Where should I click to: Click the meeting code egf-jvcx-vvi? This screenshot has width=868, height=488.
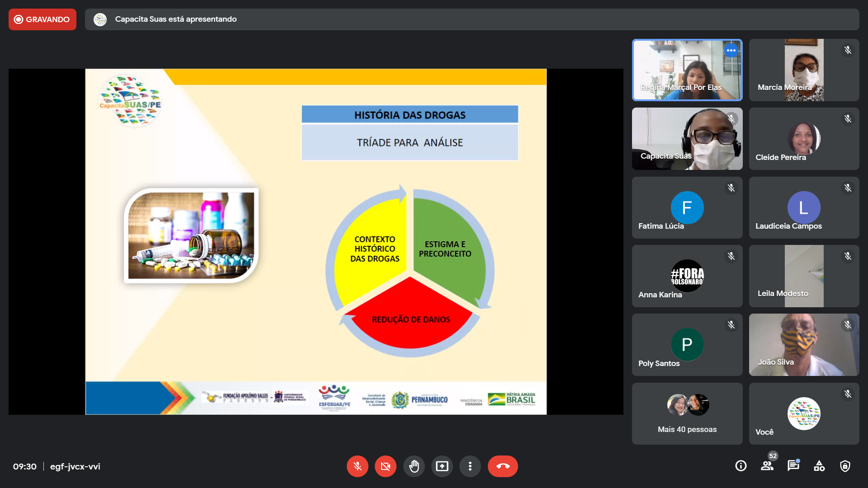(75, 466)
